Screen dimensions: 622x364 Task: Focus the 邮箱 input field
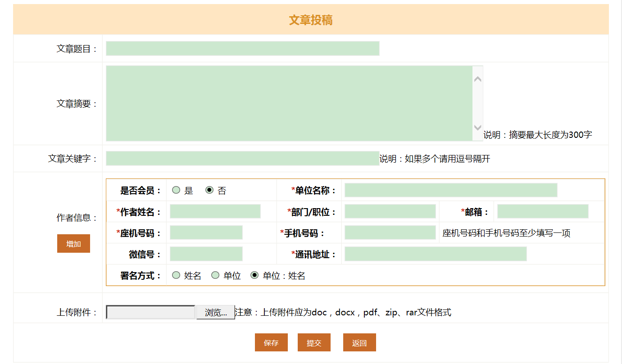[542, 211]
